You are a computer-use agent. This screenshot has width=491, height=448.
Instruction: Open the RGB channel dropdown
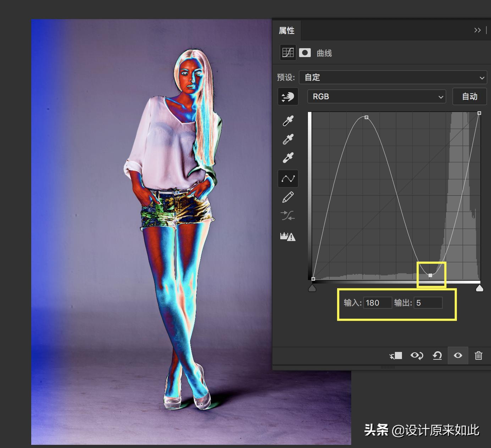coord(376,96)
